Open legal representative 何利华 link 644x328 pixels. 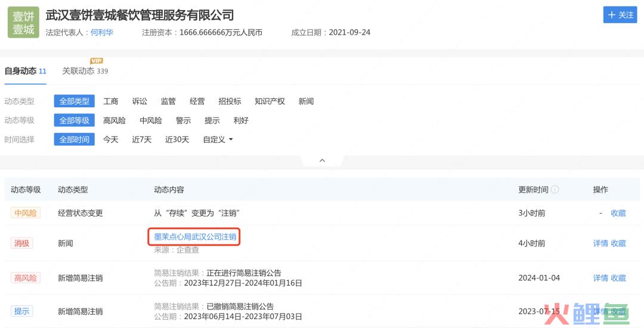[102, 32]
